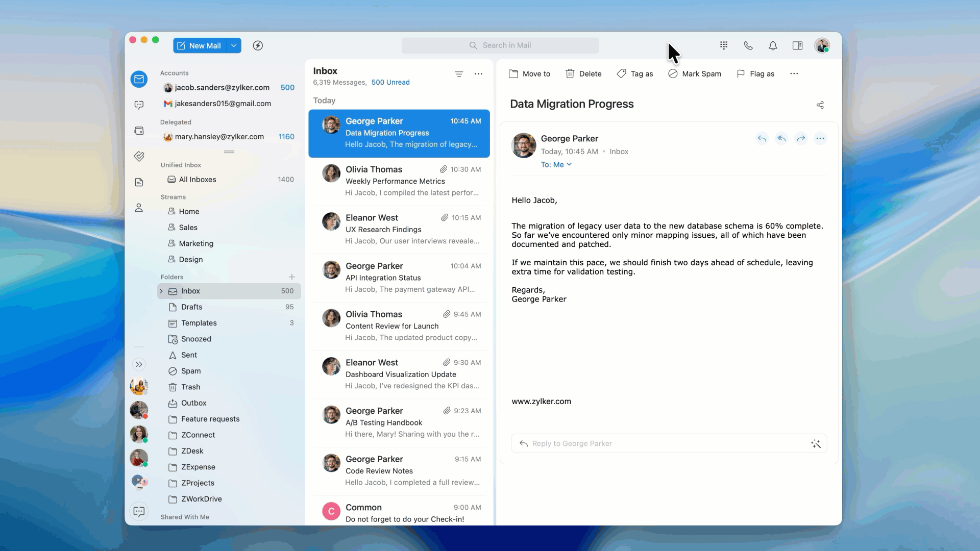Open the inbox filter icon

pyautogui.click(x=459, y=74)
